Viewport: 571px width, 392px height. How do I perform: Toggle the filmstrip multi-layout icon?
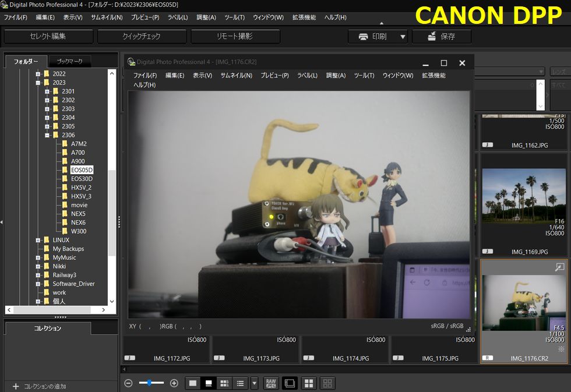pyautogui.click(x=290, y=383)
